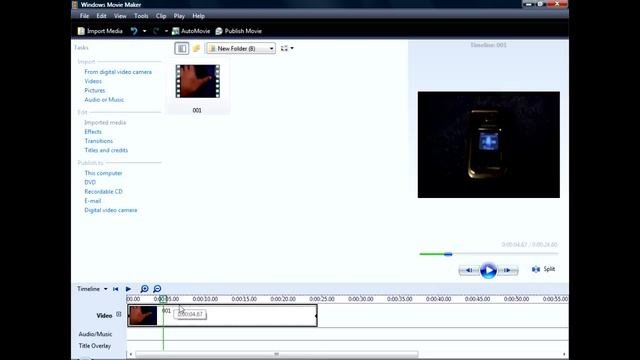Import Videos from the Tasks pane
This screenshot has height=360, width=640.
tap(93, 81)
